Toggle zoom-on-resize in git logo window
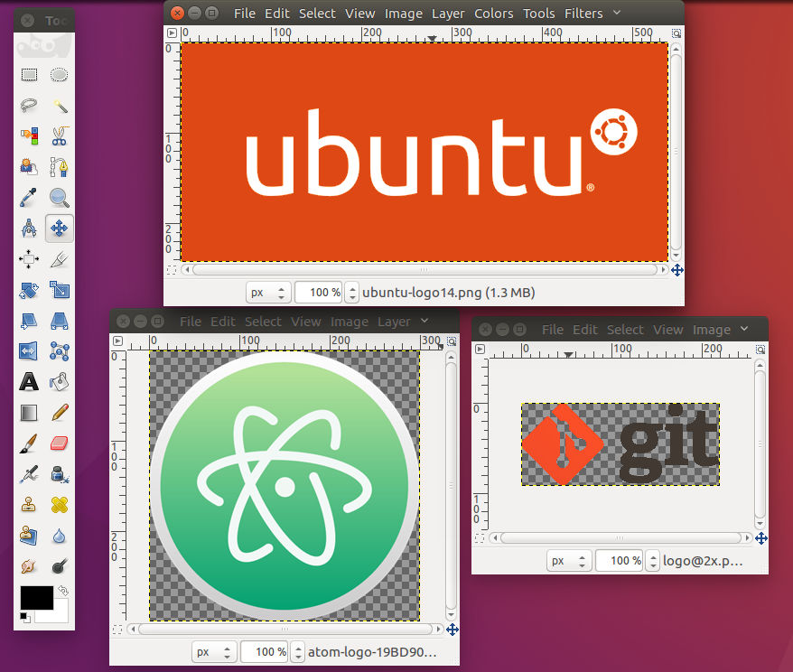 (x=760, y=350)
